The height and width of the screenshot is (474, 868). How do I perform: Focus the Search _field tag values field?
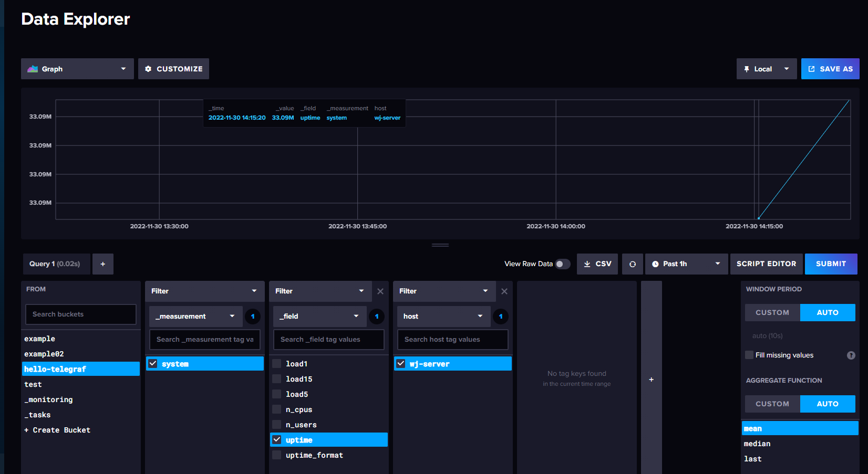point(329,340)
